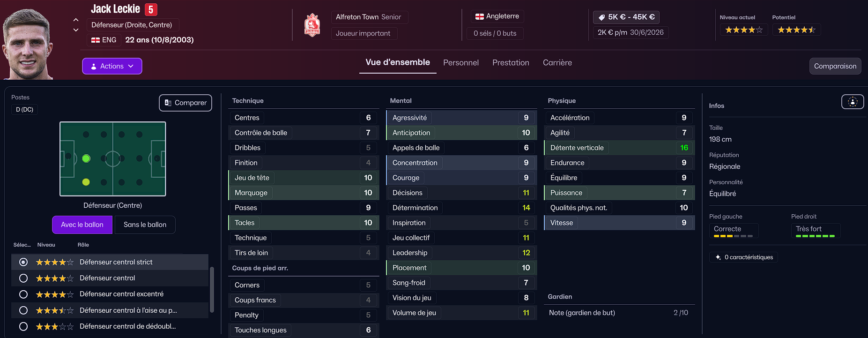This screenshot has width=868, height=338.
Task: Click the Comparaison button
Action: [835, 66]
